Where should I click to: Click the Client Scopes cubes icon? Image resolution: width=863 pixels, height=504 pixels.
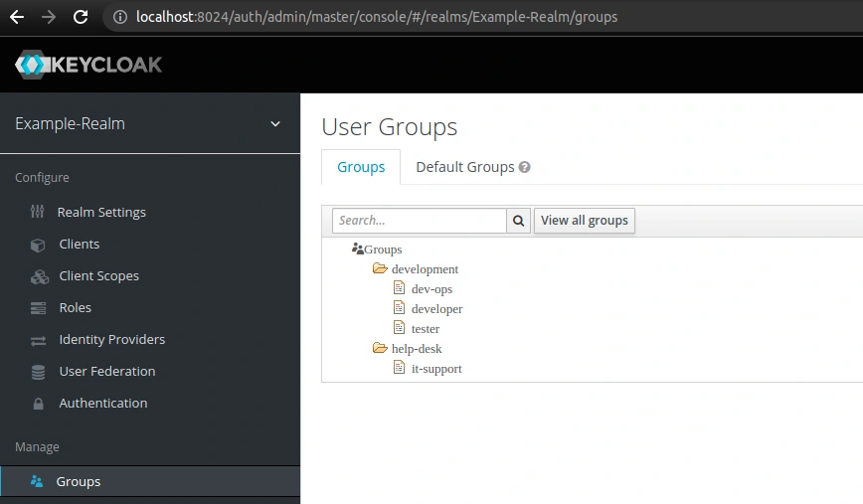pyautogui.click(x=39, y=276)
